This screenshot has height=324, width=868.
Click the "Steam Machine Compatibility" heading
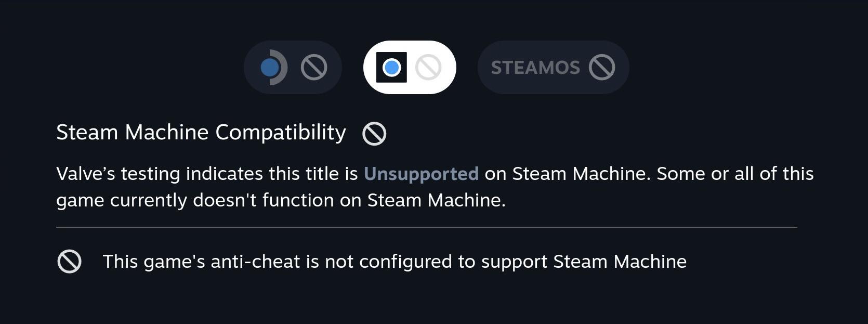201,133
